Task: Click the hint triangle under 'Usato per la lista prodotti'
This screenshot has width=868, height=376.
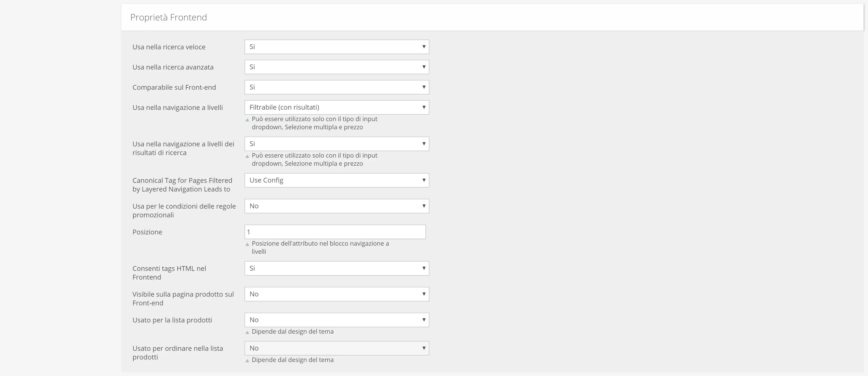Action: 247,332
